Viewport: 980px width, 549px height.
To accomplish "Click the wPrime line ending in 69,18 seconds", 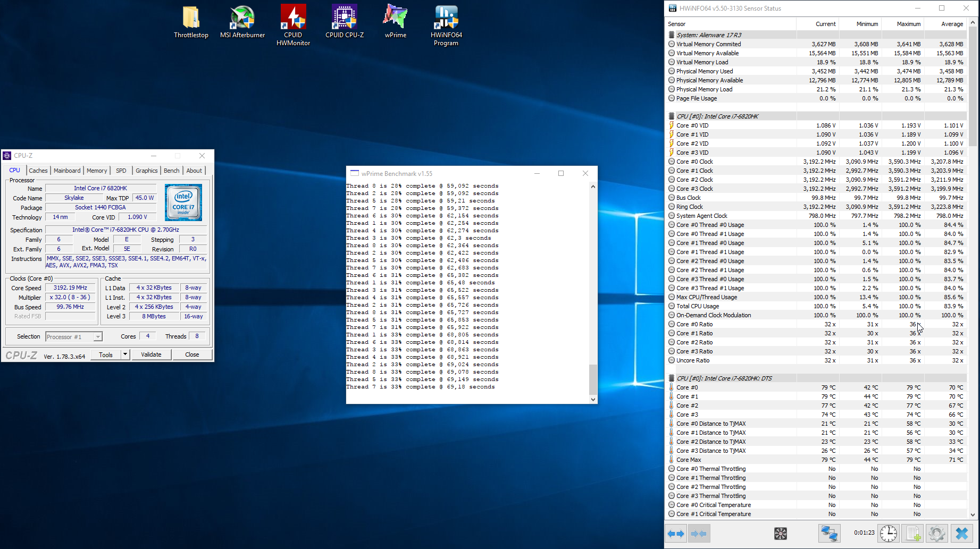I will point(421,387).
